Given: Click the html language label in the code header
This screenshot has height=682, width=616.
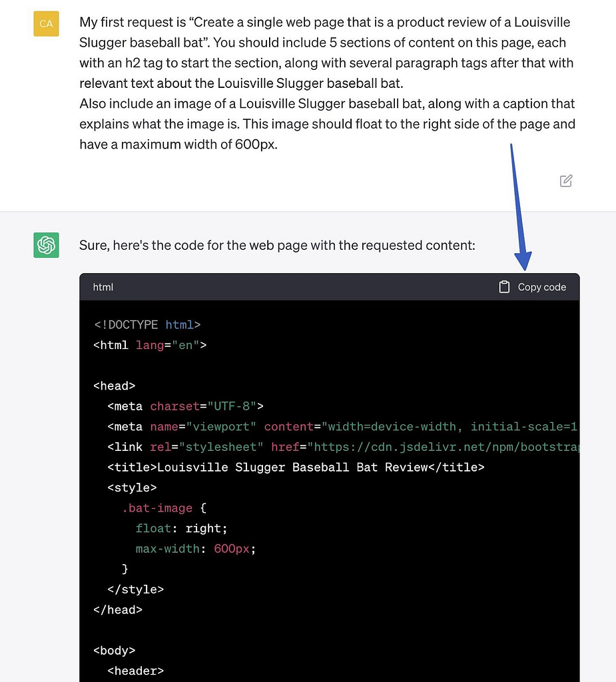Looking at the screenshot, I should tap(103, 287).
